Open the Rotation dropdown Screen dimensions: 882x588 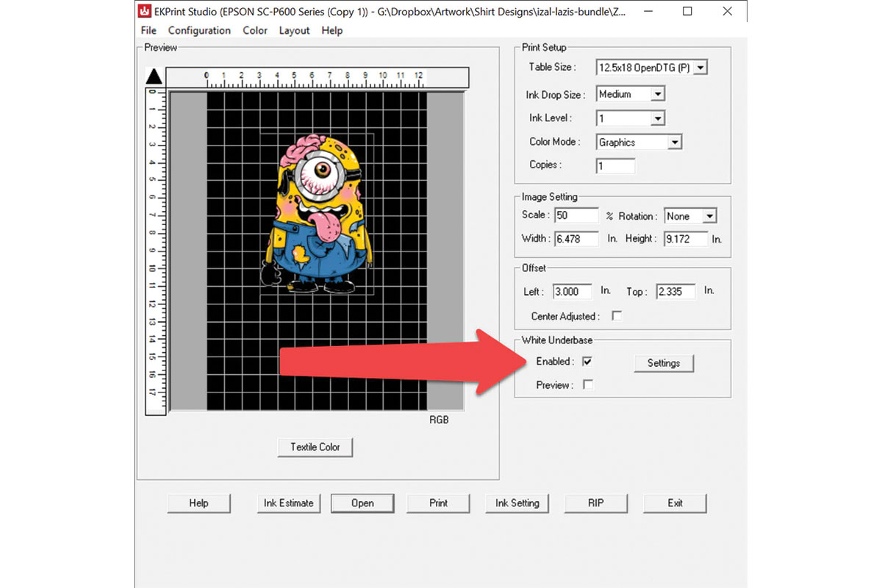click(710, 215)
